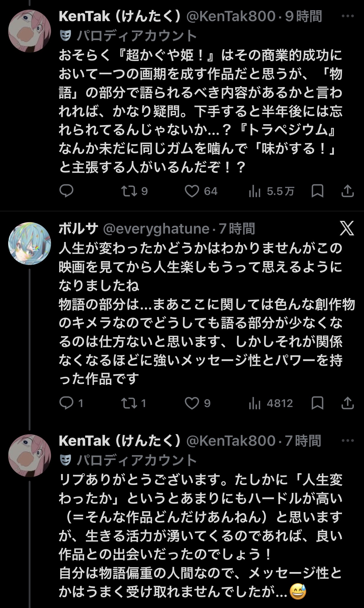Viewport: 364px width, 608px height.
Task: Like the tweet with 64 likes
Action: point(192,191)
